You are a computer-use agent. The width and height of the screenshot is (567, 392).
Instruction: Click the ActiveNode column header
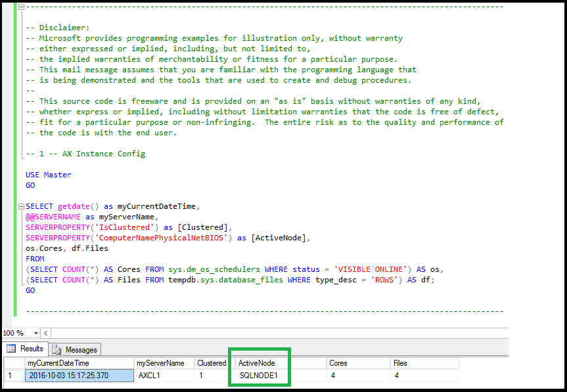(257, 363)
